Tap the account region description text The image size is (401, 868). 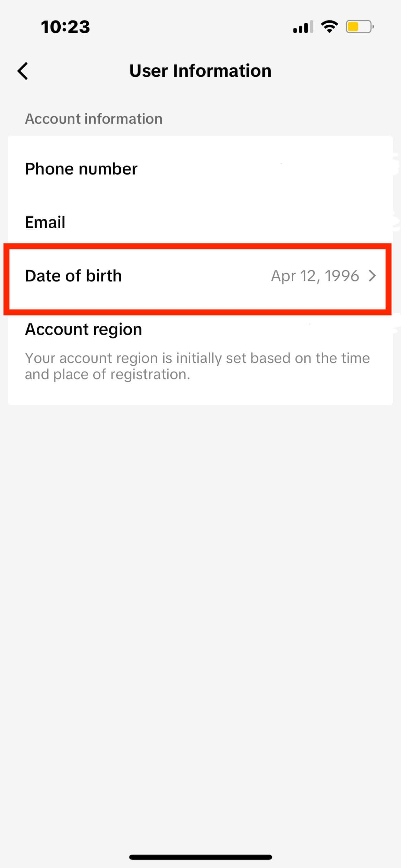197,366
